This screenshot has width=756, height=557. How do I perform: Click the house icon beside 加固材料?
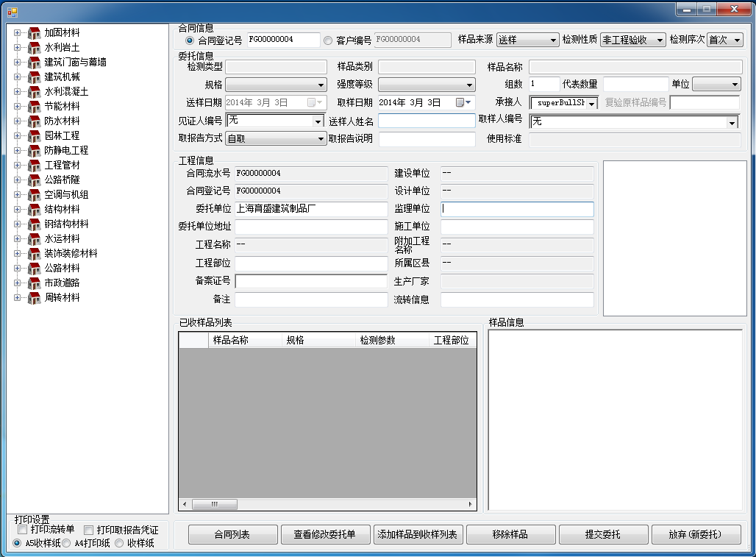point(34,32)
